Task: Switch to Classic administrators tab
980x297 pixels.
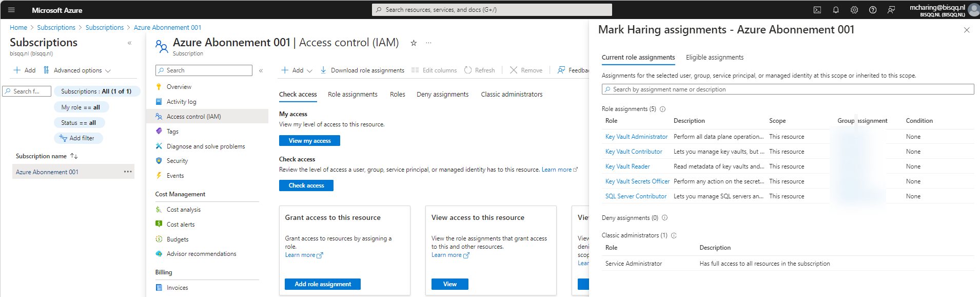Action: pos(512,95)
